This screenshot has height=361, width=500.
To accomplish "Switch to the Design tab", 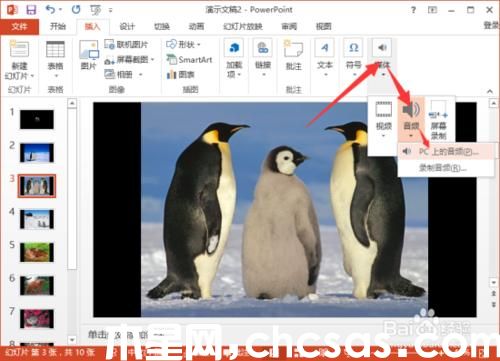I will click(127, 26).
